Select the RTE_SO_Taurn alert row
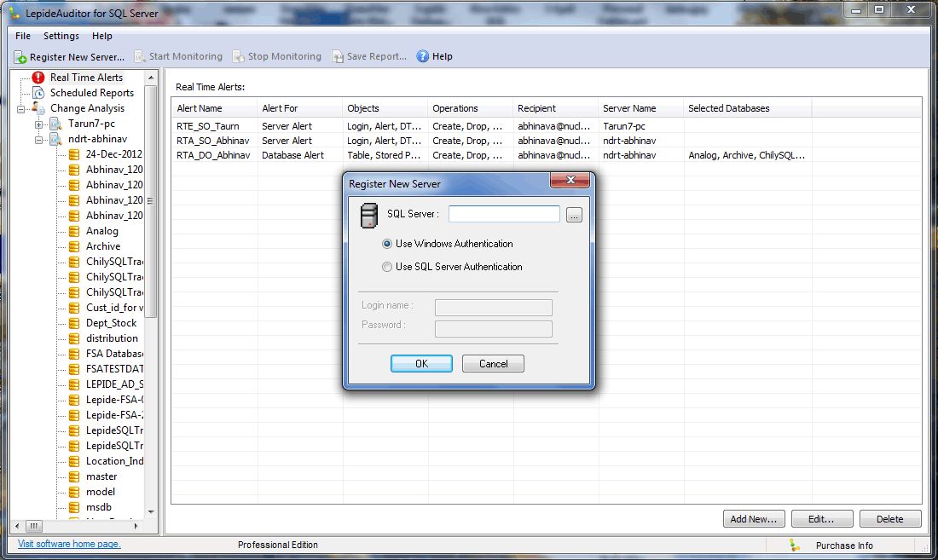 tap(546, 126)
